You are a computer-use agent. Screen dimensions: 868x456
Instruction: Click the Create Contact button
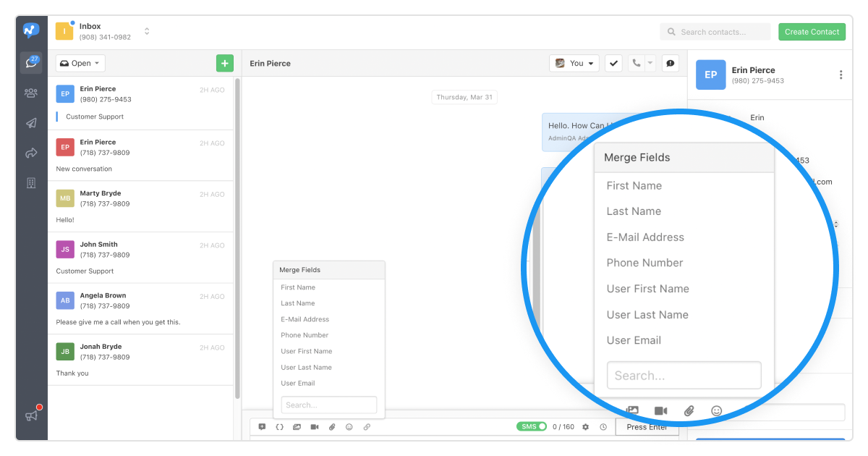point(812,32)
